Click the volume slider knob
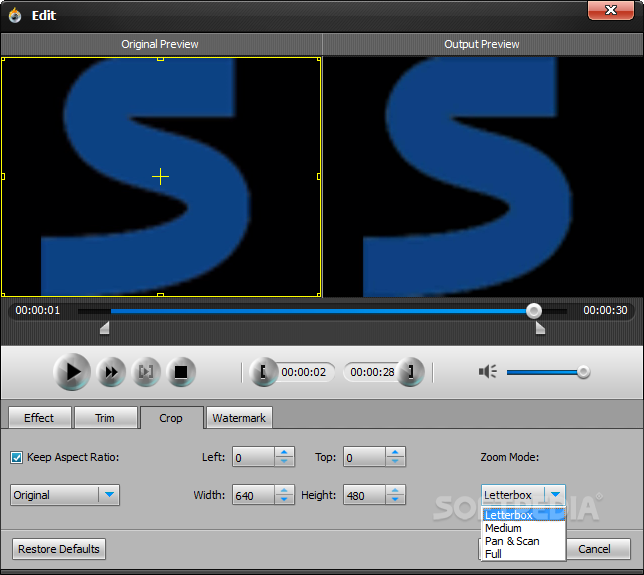644x575 pixels. [583, 372]
